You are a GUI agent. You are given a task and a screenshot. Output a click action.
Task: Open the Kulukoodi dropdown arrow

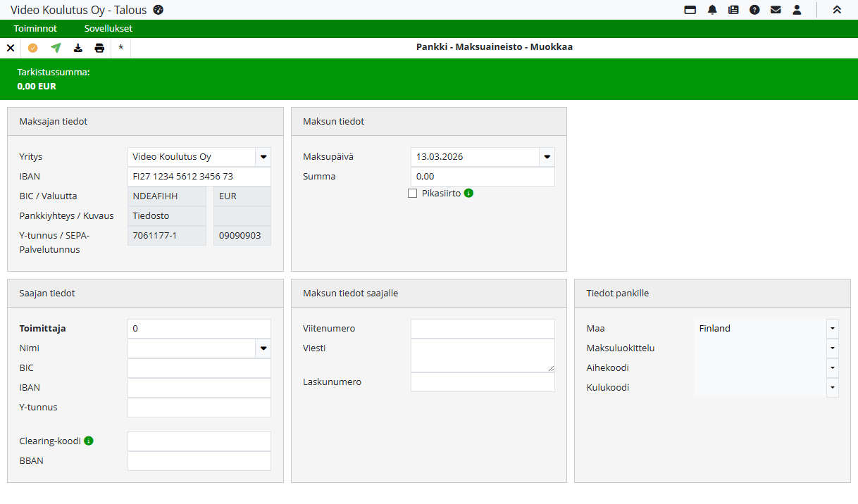[x=832, y=388]
